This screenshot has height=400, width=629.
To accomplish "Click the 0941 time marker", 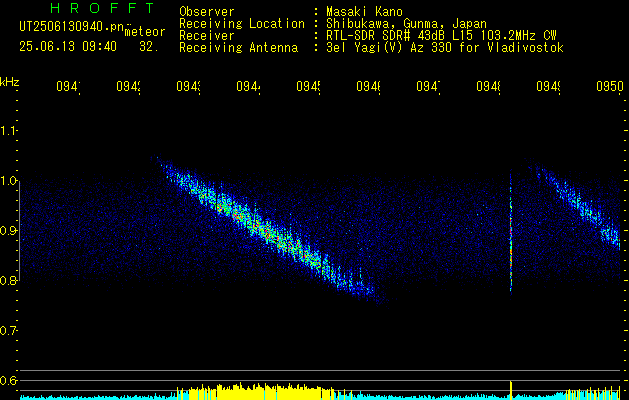I will pos(68,86).
